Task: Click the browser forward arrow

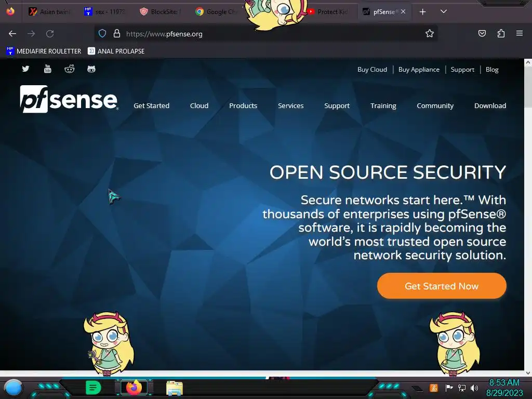Action: (x=31, y=34)
